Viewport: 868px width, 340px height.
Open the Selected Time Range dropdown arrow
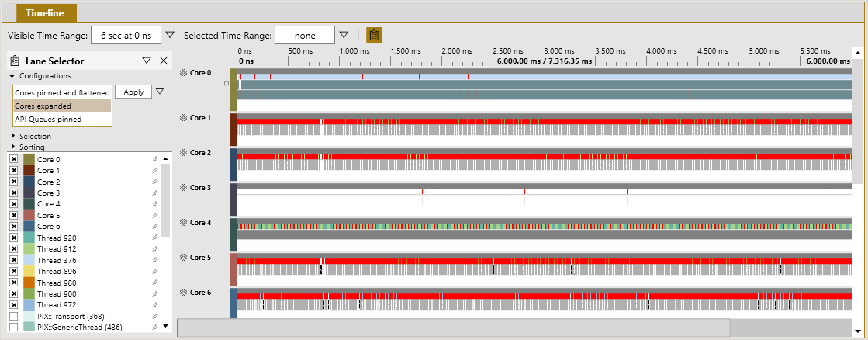(344, 36)
